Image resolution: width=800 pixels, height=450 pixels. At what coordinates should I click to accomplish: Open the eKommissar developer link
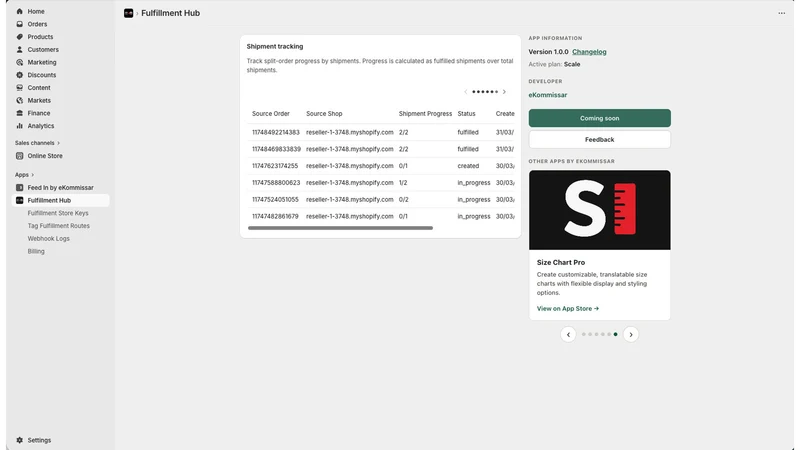coord(547,95)
